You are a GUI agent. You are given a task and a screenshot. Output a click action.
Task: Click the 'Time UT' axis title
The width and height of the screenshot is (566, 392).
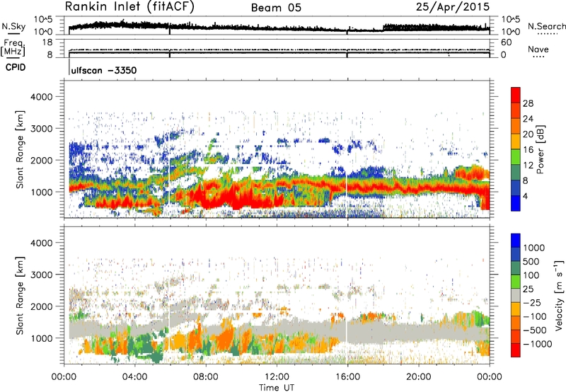(x=277, y=388)
